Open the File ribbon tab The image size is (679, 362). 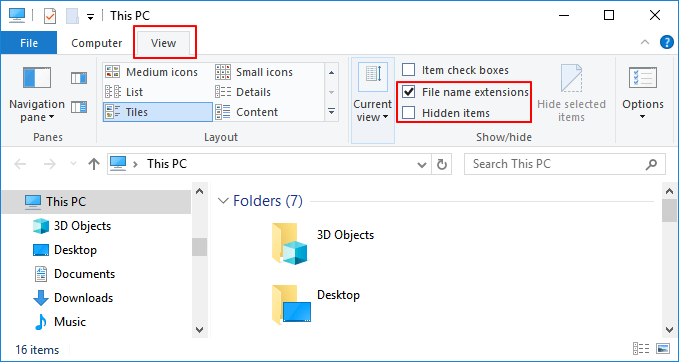point(29,43)
